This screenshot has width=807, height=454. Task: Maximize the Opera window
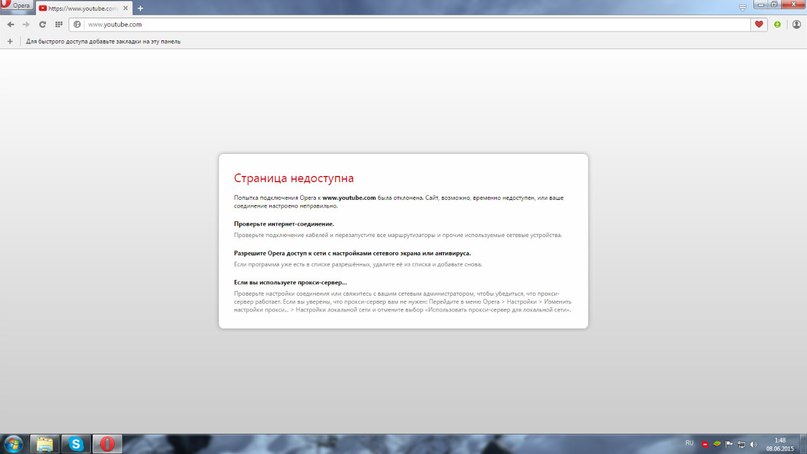(774, 4)
